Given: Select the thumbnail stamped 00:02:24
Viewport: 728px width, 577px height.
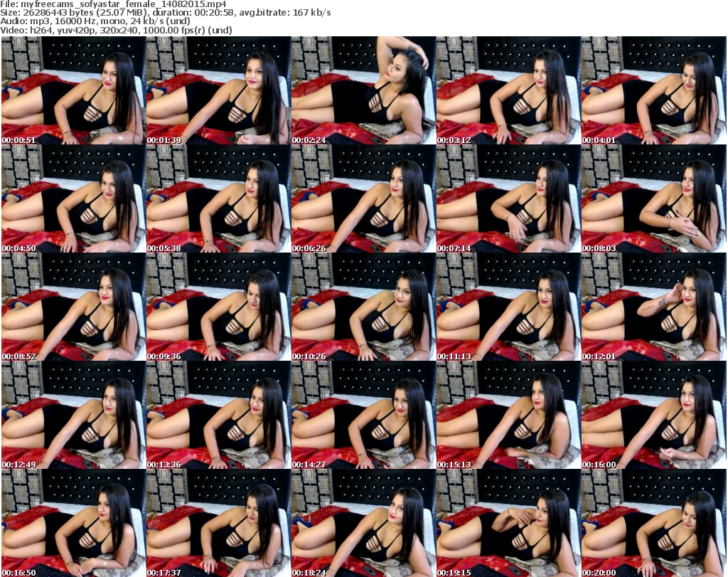Looking at the screenshot, I should coord(363,90).
